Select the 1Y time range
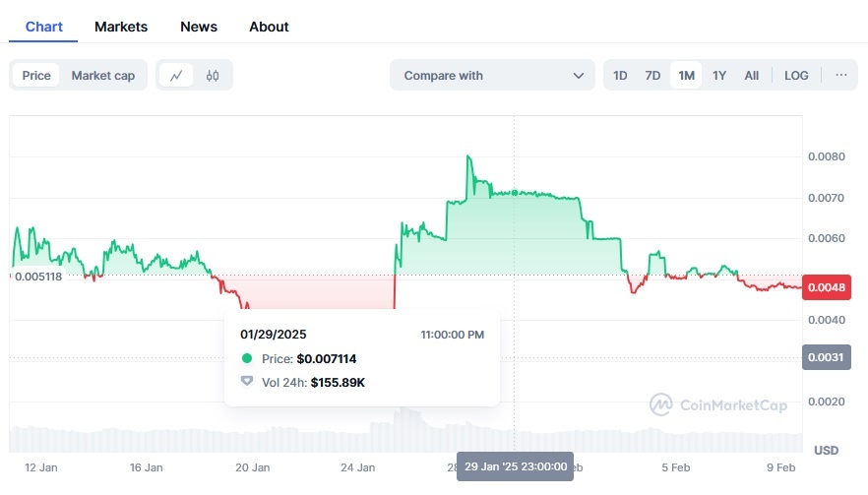 719,76
